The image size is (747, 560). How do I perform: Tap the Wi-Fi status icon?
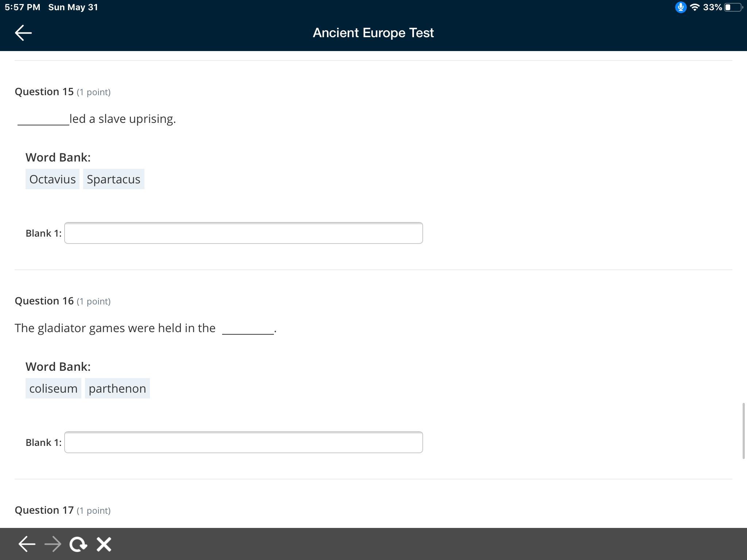[x=695, y=7]
